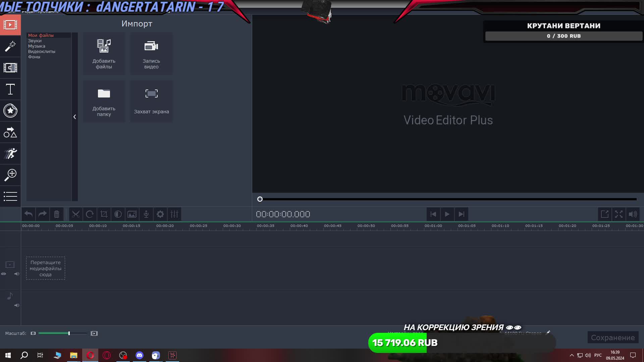Open the РУС language switcher in taskbar

click(598, 355)
